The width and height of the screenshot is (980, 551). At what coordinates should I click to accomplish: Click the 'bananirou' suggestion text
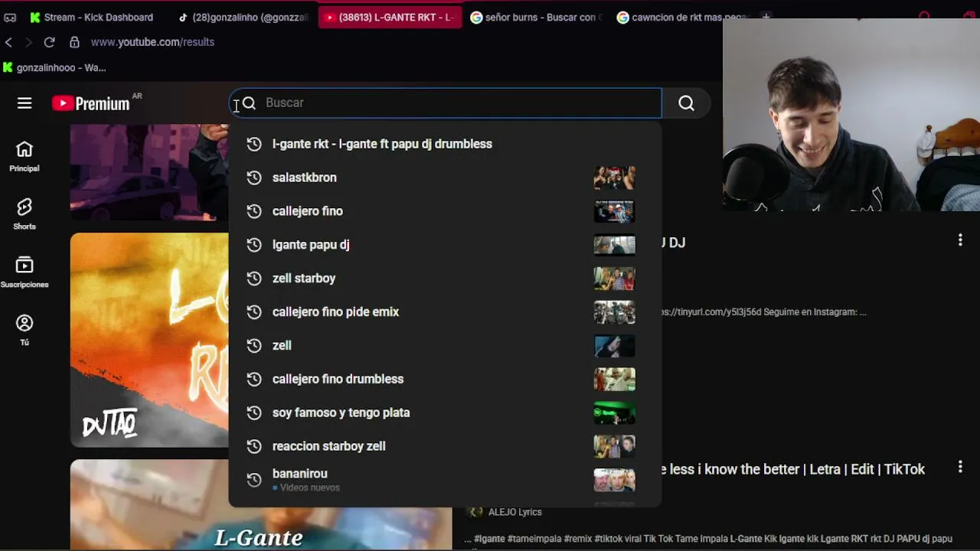(300, 474)
